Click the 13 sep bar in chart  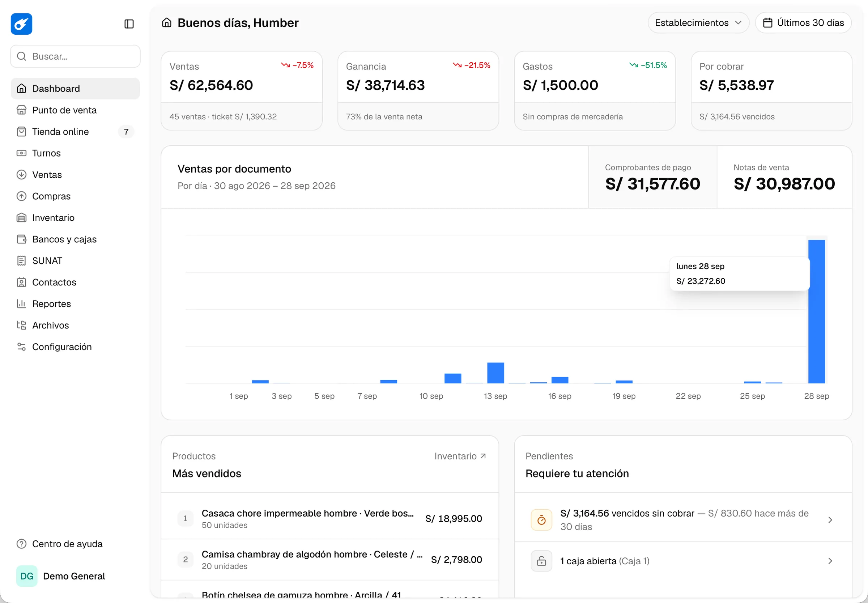click(x=495, y=373)
